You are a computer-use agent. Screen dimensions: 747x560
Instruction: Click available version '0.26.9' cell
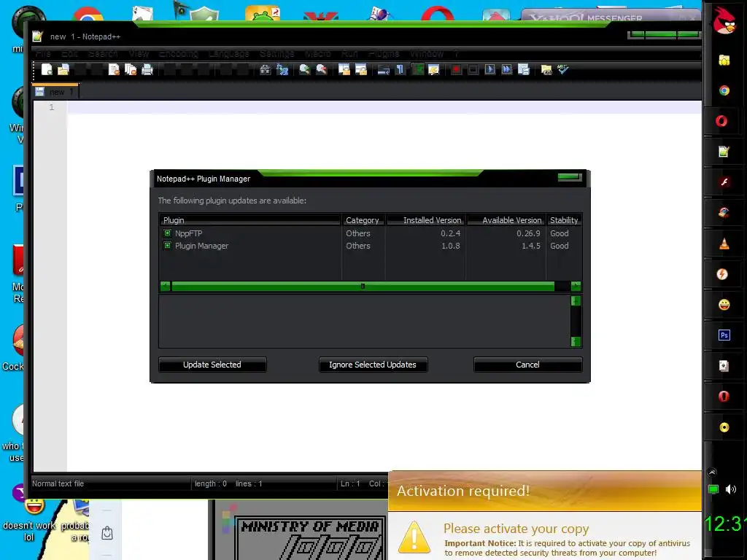click(528, 233)
